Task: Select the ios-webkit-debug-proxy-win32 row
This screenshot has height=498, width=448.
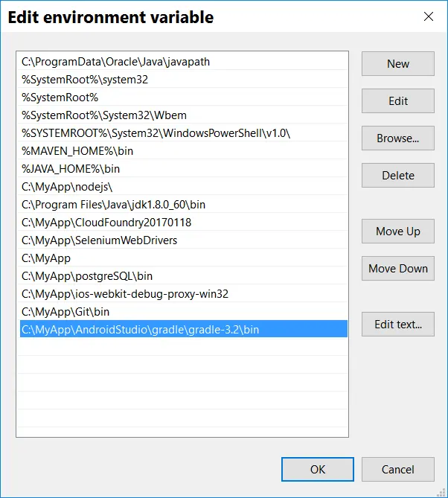Action: click(x=184, y=294)
